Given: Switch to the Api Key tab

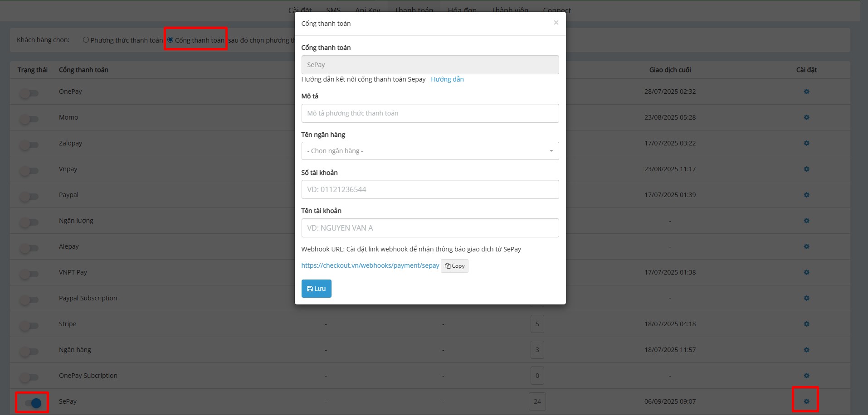Looking at the screenshot, I should pyautogui.click(x=368, y=10).
